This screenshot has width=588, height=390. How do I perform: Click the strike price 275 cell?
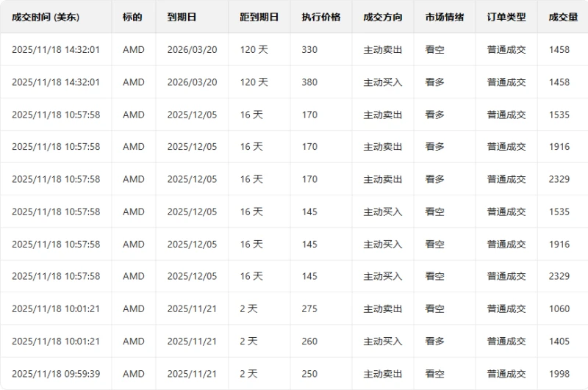[309, 308]
